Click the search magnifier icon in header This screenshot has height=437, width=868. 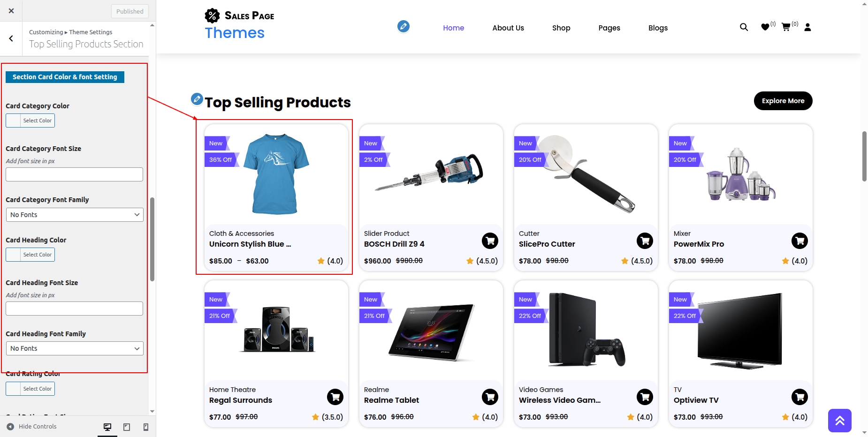(x=744, y=27)
